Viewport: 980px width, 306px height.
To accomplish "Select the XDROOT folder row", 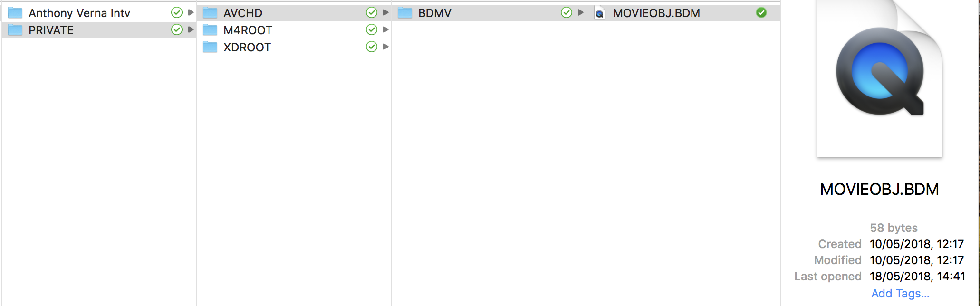I will point(294,47).
